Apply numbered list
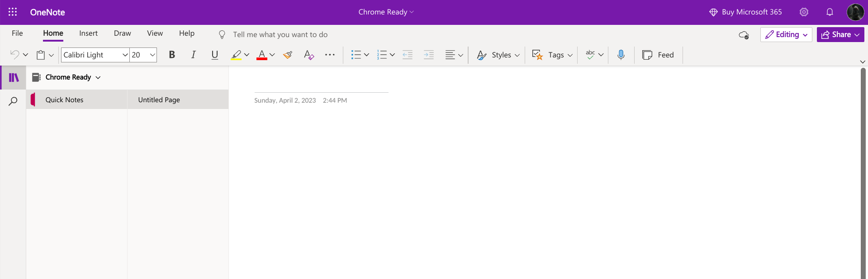Viewport: 868px width, 279px height. point(382,55)
